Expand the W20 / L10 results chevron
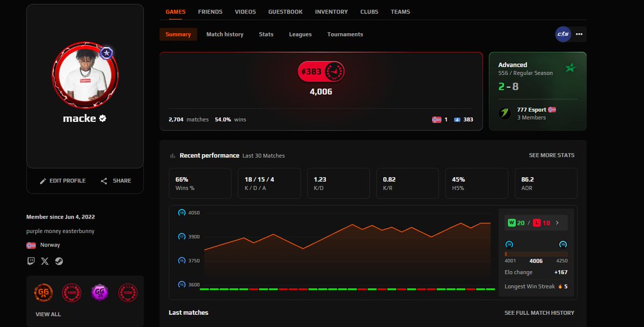The image size is (644, 327). click(557, 223)
